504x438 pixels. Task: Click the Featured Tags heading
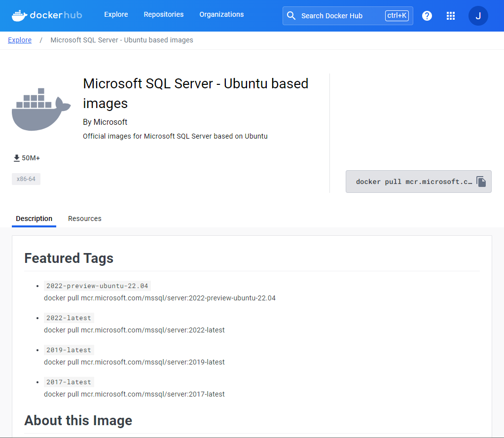[x=69, y=258]
